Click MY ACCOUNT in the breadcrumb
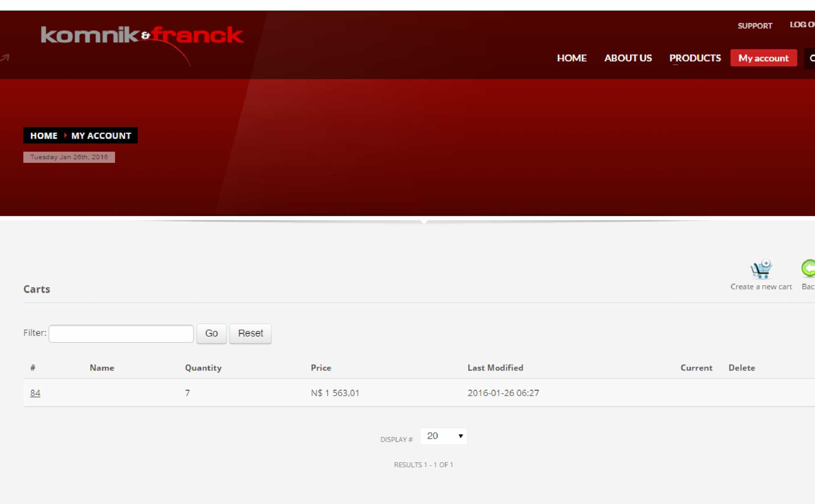 click(101, 136)
